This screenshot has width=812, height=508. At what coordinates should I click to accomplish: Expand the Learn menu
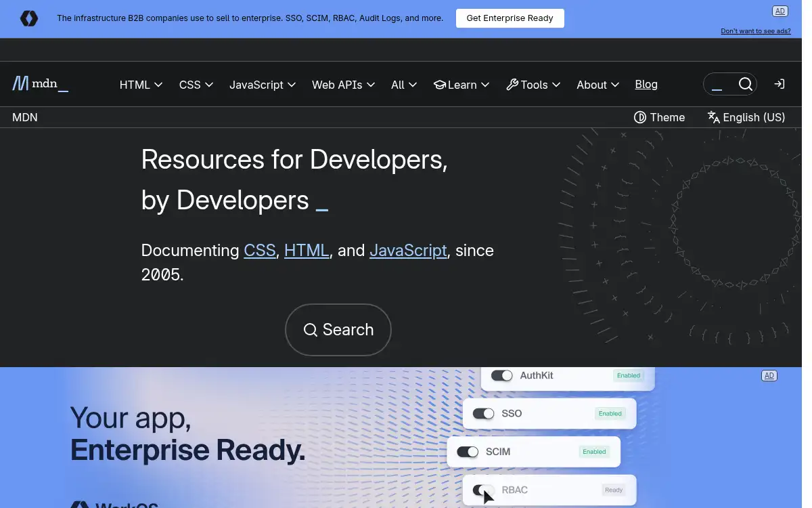(461, 85)
